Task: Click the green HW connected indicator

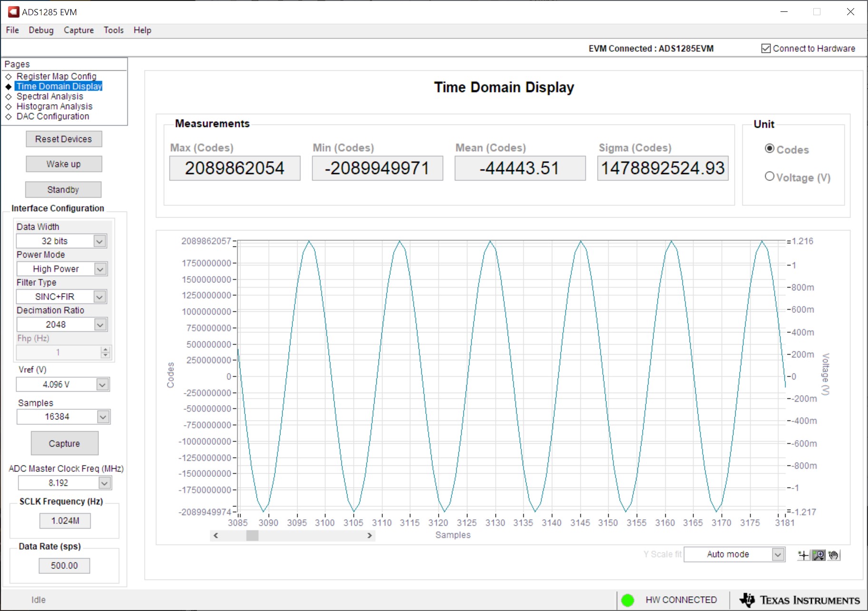Action: point(628,600)
